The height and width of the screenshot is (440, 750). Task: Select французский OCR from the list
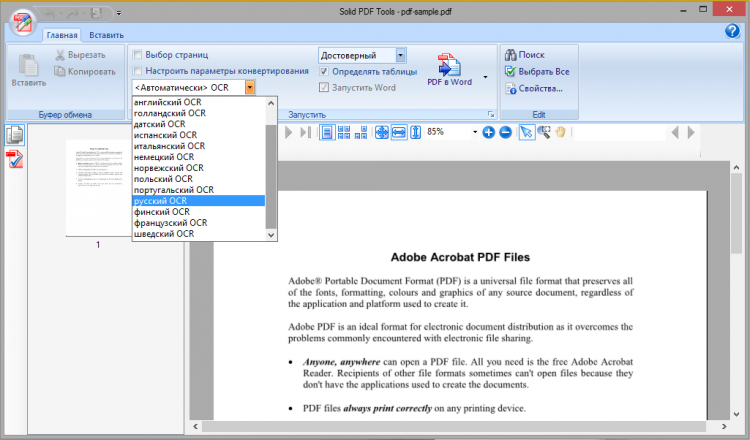(x=199, y=223)
